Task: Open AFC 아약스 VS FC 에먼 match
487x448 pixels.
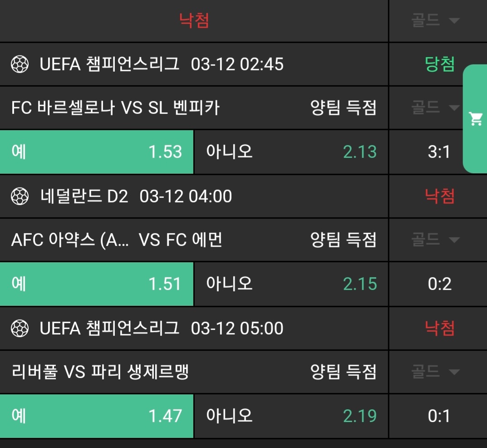Action: (x=117, y=240)
